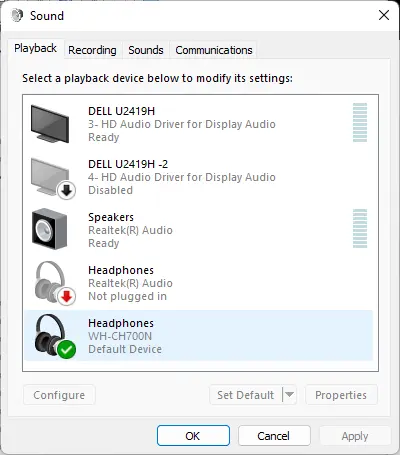Click the "Default Device" status text
Image resolution: width=400 pixels, height=455 pixels.
point(125,349)
